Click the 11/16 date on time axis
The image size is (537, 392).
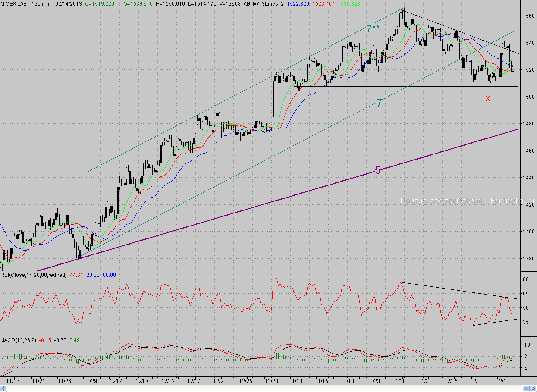[x=13, y=381]
